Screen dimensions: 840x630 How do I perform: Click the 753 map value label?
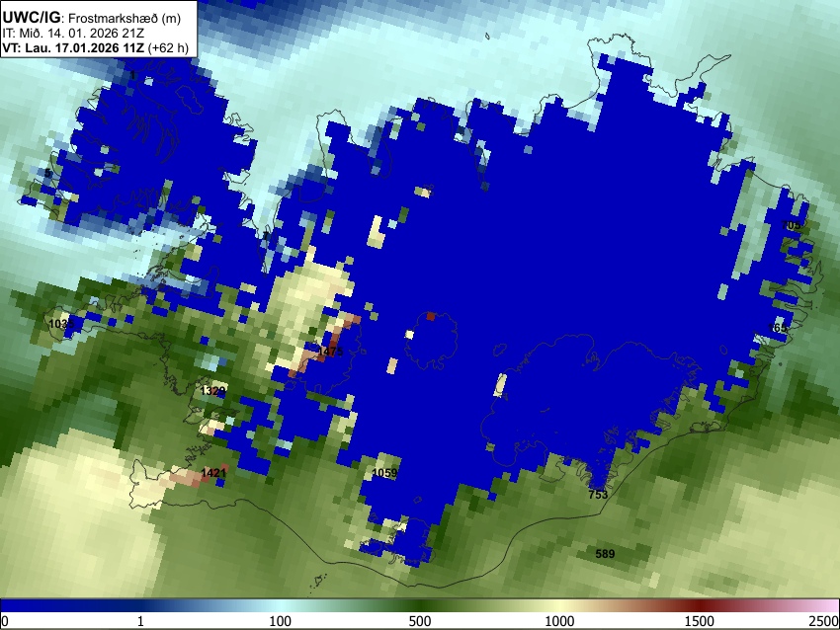(599, 495)
